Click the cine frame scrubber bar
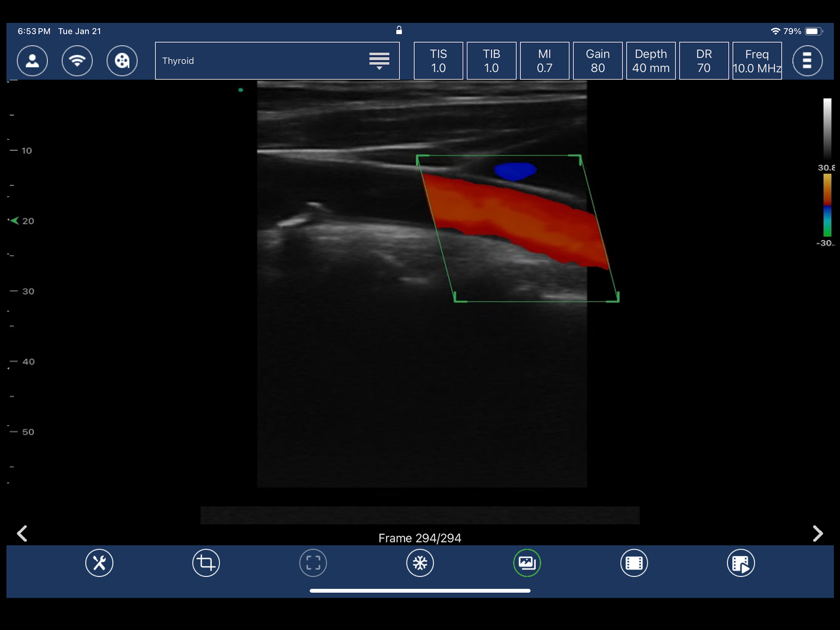 [420, 515]
